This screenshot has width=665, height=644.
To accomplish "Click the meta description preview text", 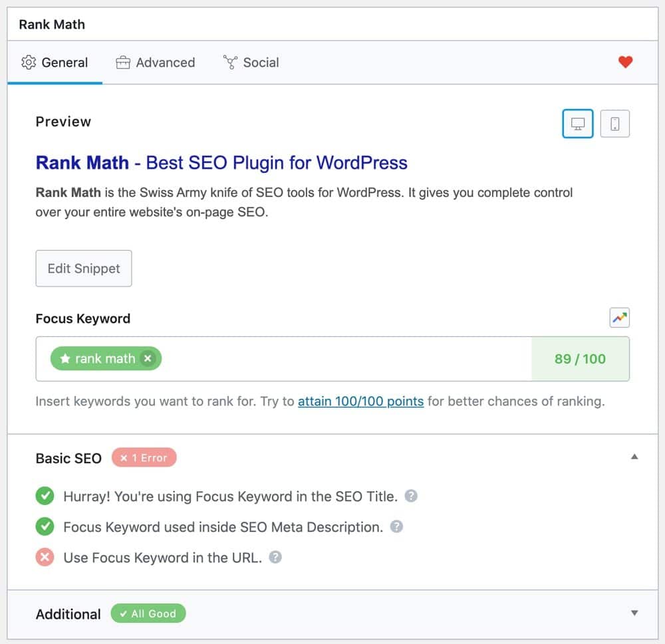I will click(x=304, y=202).
